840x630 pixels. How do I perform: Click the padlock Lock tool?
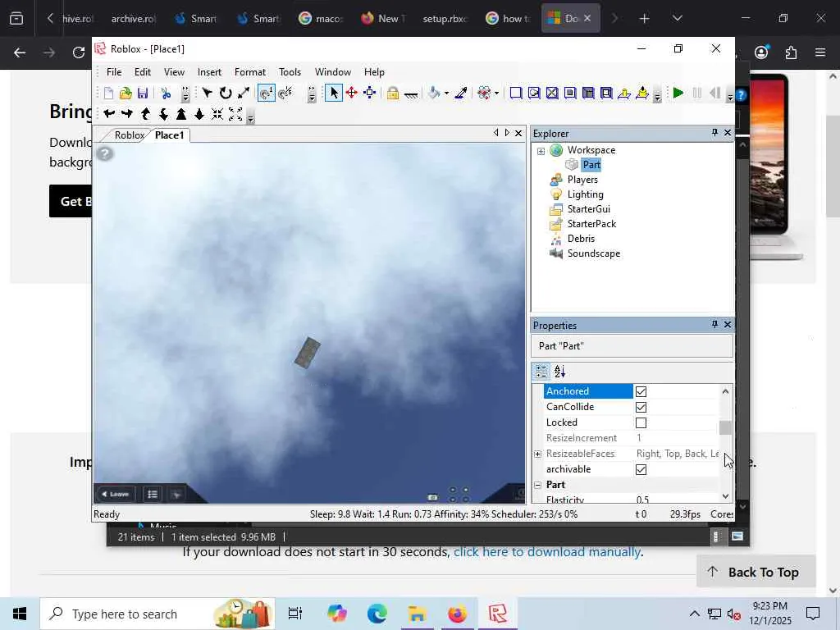pos(393,94)
